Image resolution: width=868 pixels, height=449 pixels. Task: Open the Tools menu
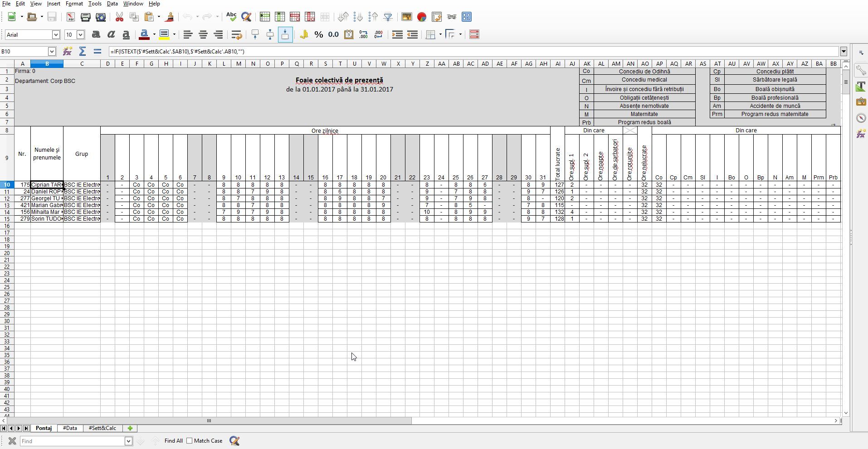click(x=95, y=4)
